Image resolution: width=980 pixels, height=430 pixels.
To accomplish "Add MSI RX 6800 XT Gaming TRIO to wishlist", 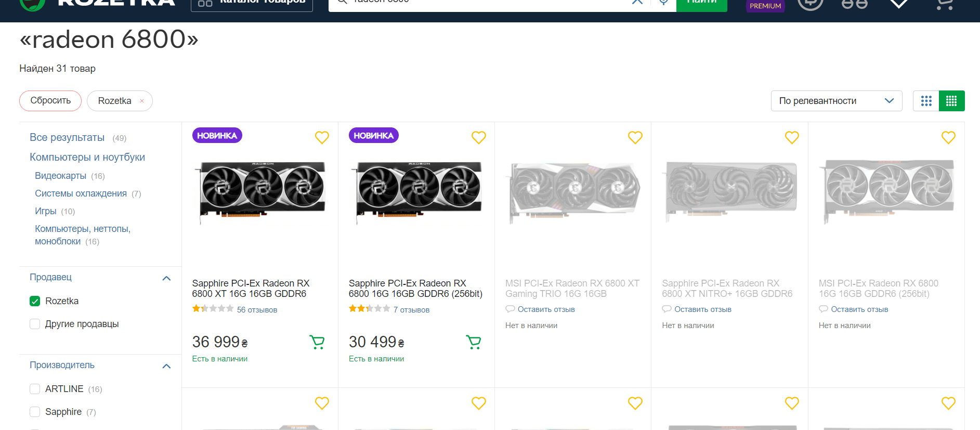I will click(x=635, y=137).
